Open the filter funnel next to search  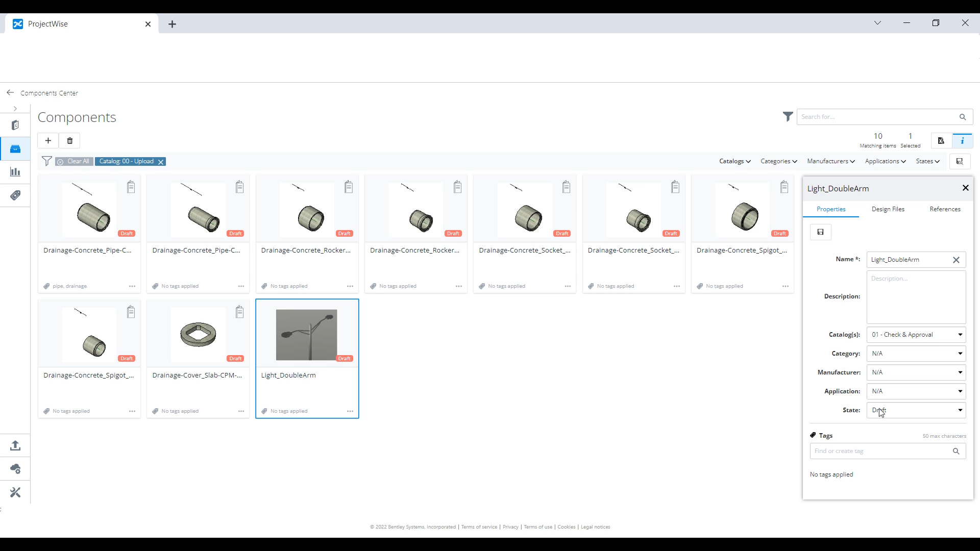point(788,117)
